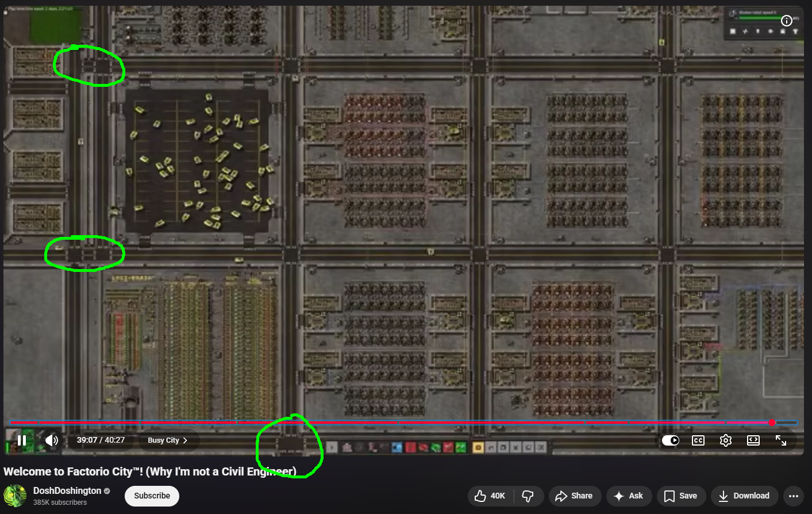Subscribe to the DoshDoshington channel
Viewport: 812px width, 514px height.
click(152, 496)
